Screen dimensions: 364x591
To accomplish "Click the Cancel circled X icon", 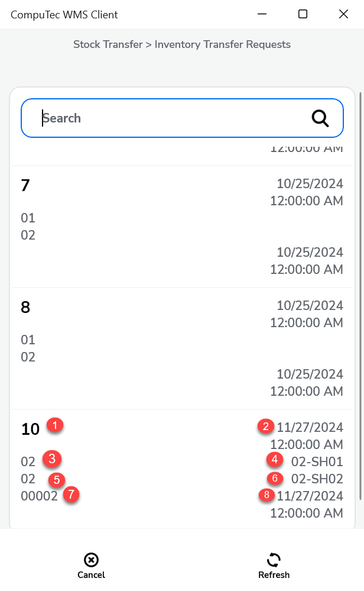I will (91, 560).
